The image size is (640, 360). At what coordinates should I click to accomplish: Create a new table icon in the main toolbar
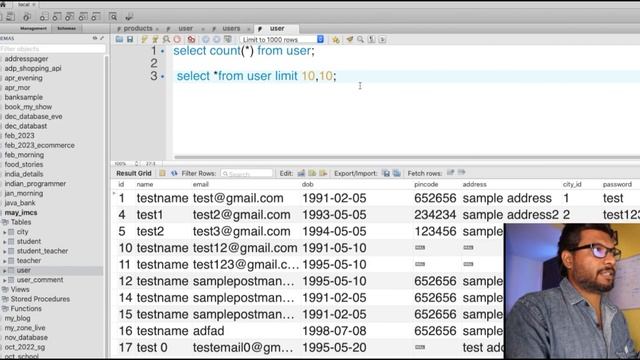(x=57, y=17)
